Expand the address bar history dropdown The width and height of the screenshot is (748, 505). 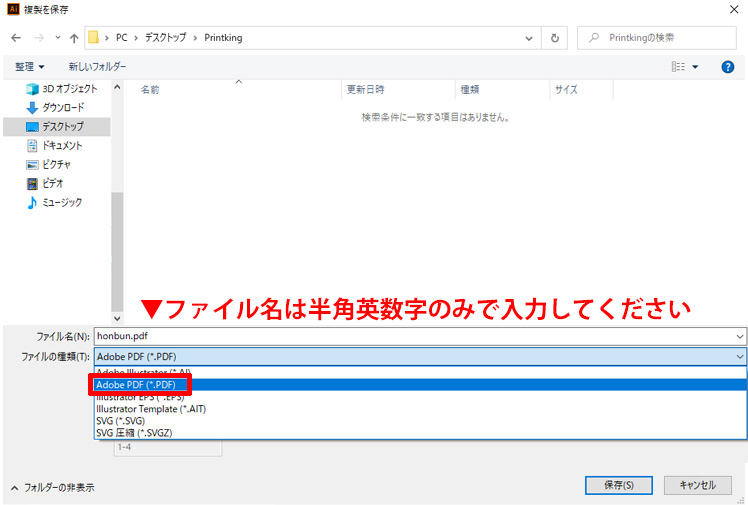click(529, 38)
